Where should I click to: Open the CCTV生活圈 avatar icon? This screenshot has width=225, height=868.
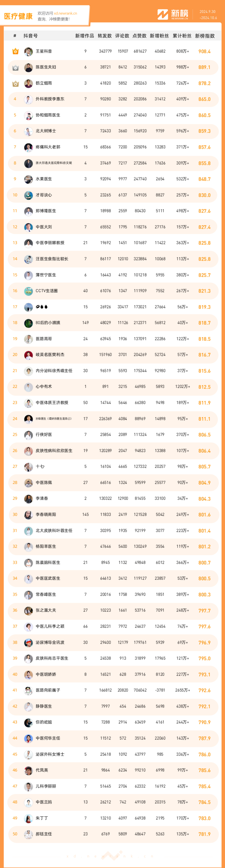[28, 291]
